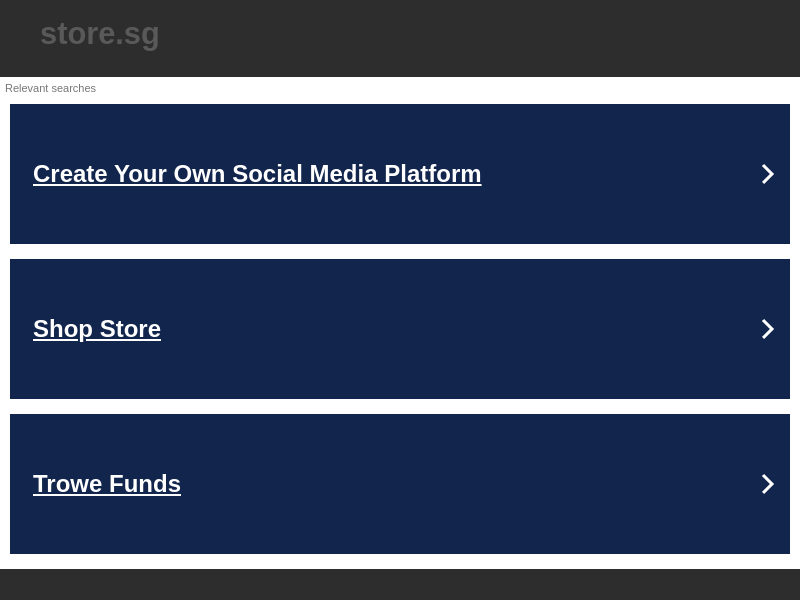800x600 pixels.
Task: Click the word "Platform" in the first result
Action: point(432,174)
